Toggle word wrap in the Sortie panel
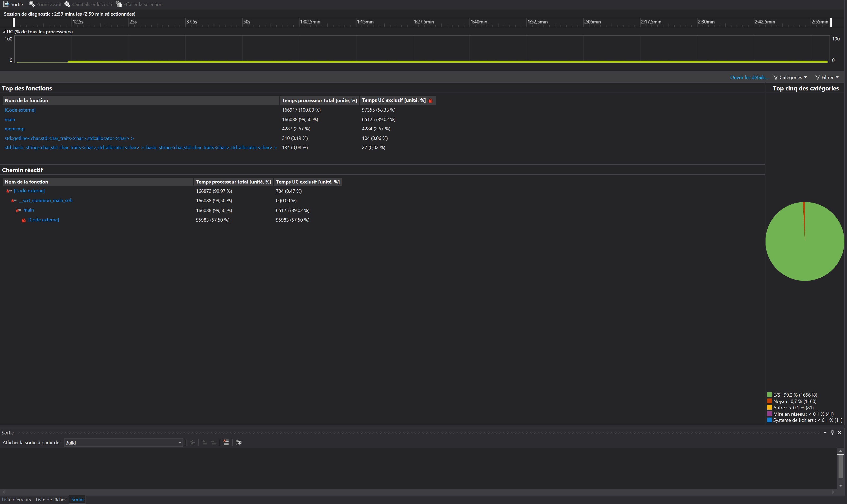 click(x=239, y=443)
